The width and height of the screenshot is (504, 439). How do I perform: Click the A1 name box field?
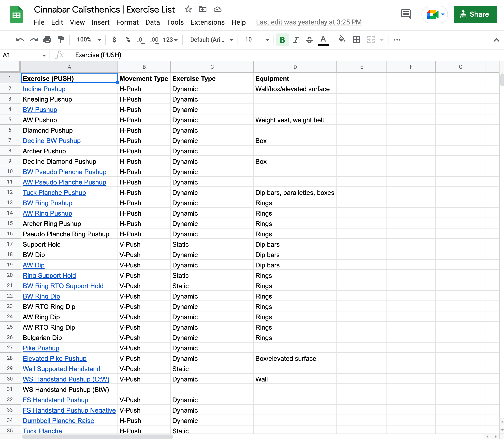pos(22,55)
